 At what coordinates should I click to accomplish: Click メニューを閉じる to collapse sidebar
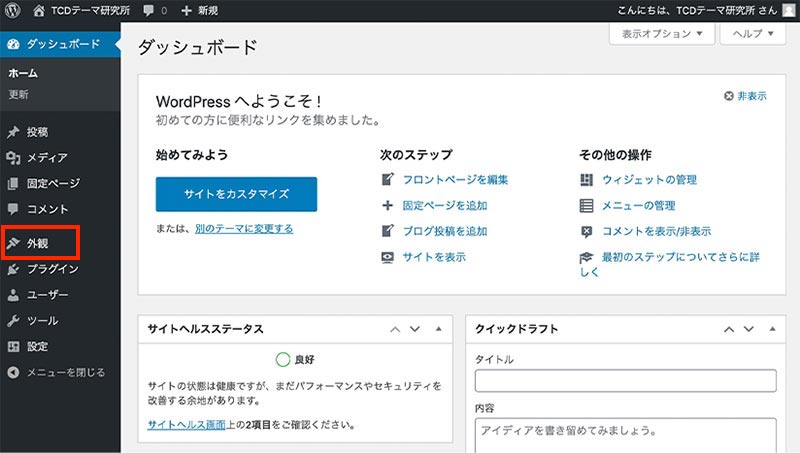(x=66, y=372)
